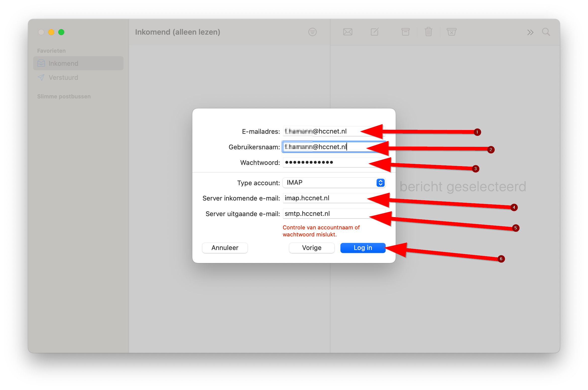
Task: Select the Verstuurd paper plane icon
Action: (41, 77)
